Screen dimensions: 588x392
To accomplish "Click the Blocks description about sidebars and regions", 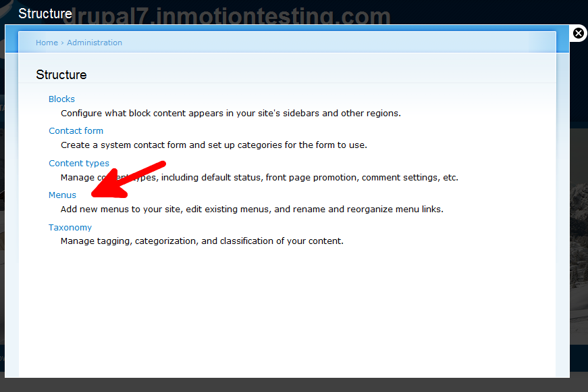I will [x=231, y=114].
